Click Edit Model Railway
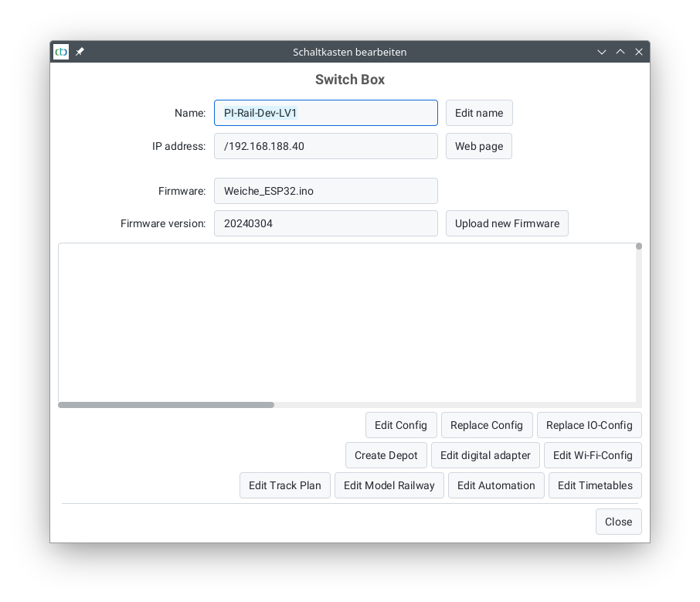This screenshot has height=602, width=700. click(389, 485)
